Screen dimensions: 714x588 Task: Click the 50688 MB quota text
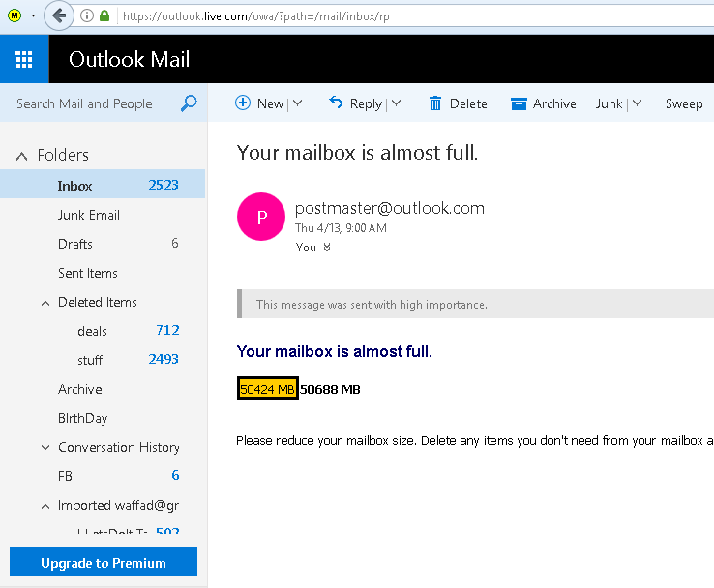(x=330, y=390)
